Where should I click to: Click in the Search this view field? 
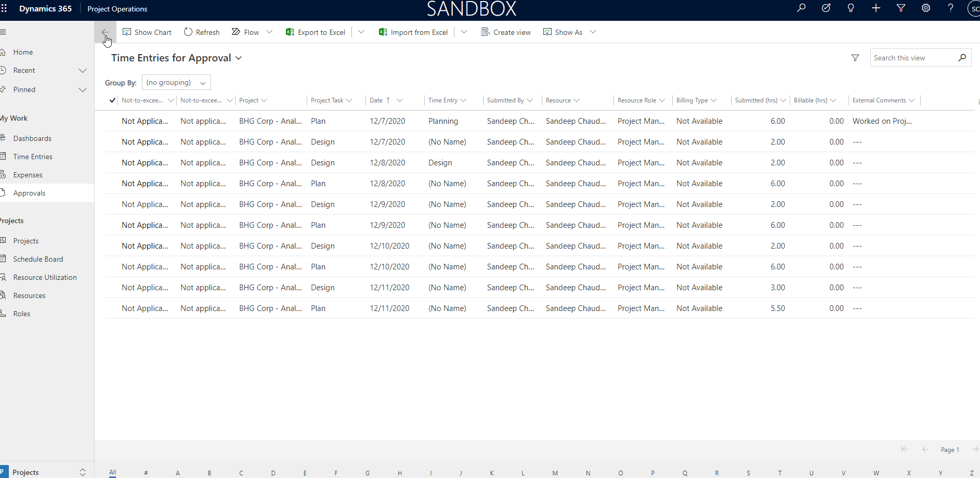913,58
